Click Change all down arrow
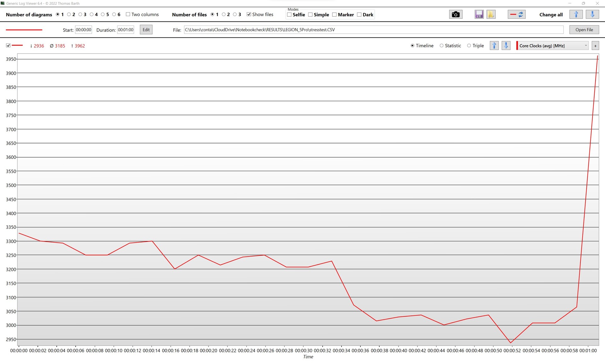The width and height of the screenshot is (605, 364). click(592, 14)
